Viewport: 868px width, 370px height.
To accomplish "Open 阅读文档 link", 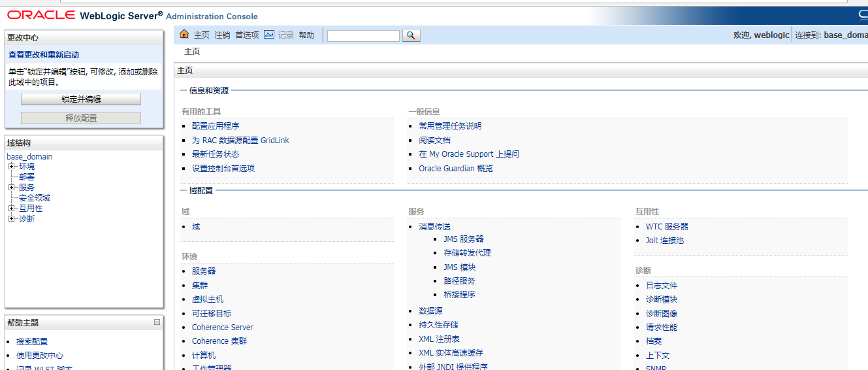I will tap(434, 141).
